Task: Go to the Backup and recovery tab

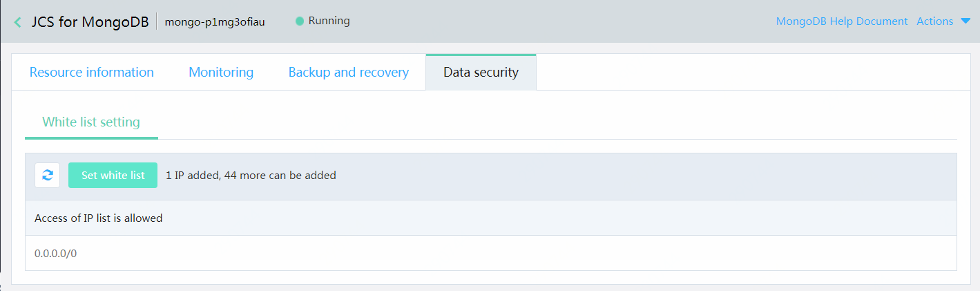Action: pos(349,73)
